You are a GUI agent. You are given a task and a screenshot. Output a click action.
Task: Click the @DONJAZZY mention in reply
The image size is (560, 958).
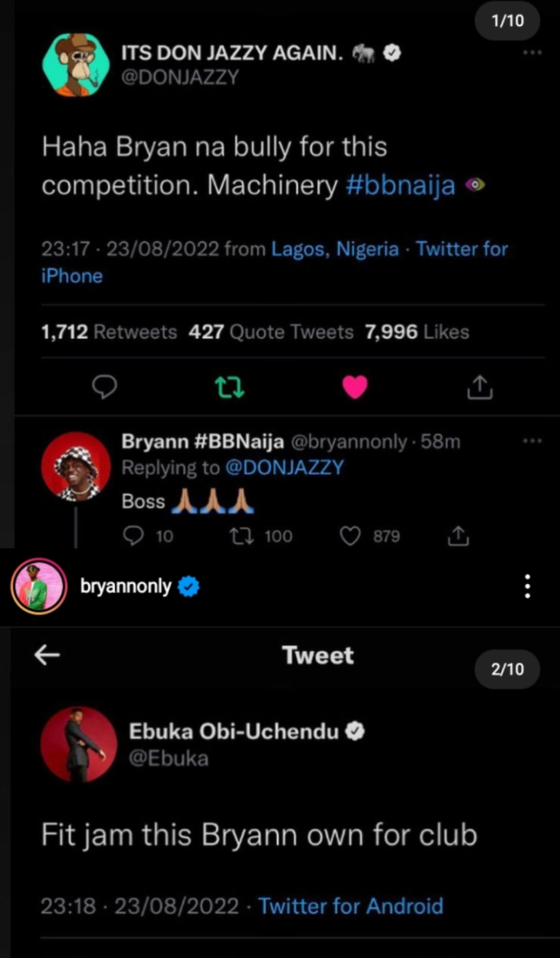click(x=284, y=467)
